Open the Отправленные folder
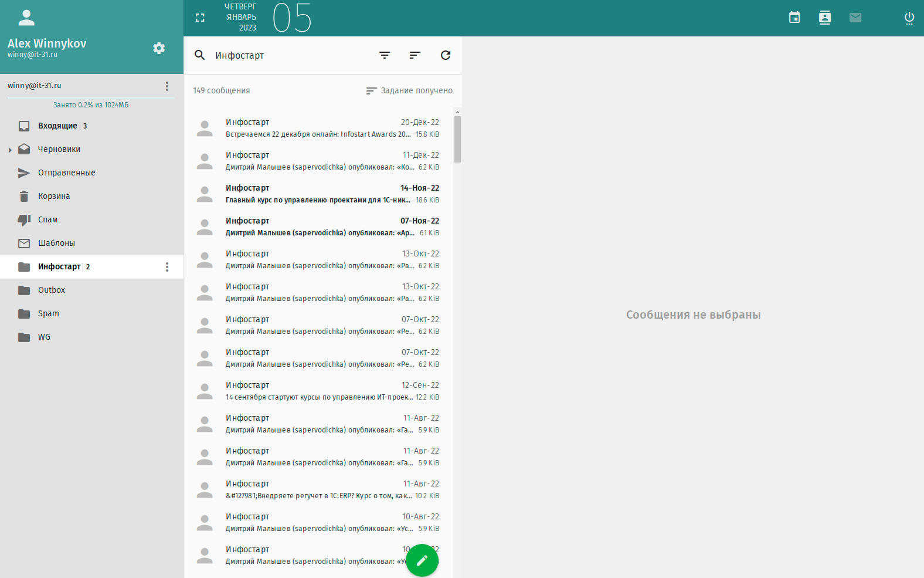The image size is (924, 578). point(91,173)
